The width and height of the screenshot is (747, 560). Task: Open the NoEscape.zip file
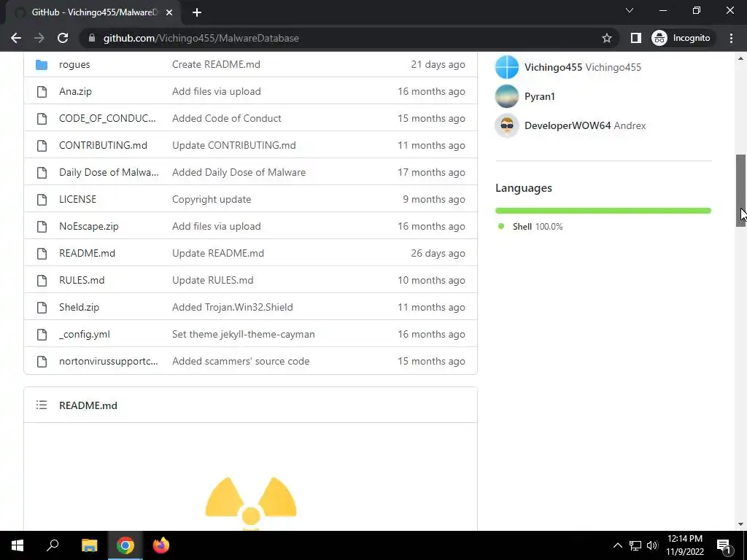coord(88,227)
